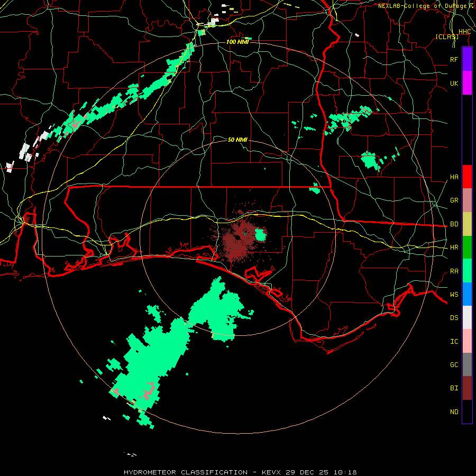476x476 pixels.
Task: Select the BD yellow legend swatch
Action: [x=467, y=224]
